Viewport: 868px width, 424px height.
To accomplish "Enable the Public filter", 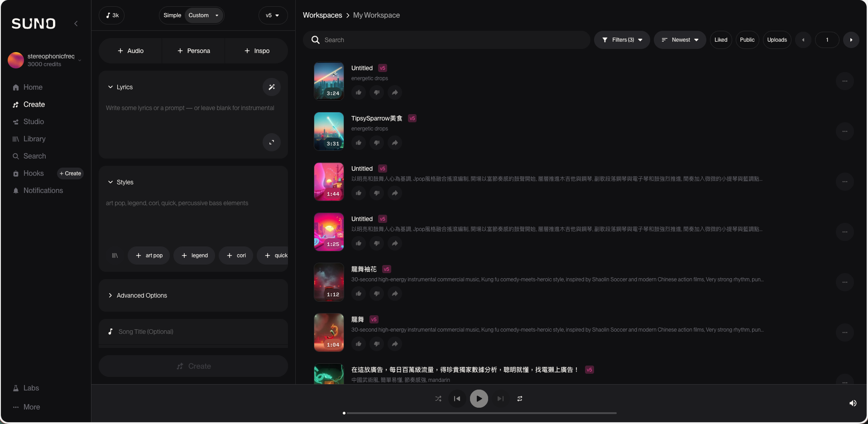I will tap(747, 40).
